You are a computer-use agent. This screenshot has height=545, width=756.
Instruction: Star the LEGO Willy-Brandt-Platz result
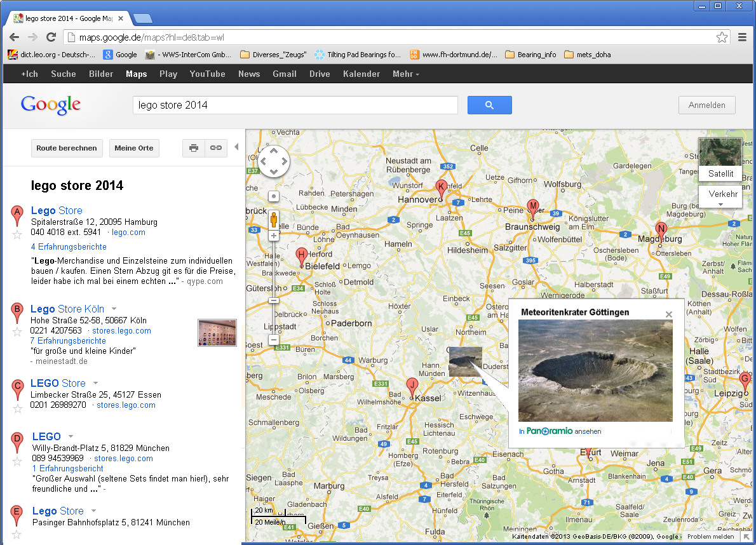coord(17,462)
